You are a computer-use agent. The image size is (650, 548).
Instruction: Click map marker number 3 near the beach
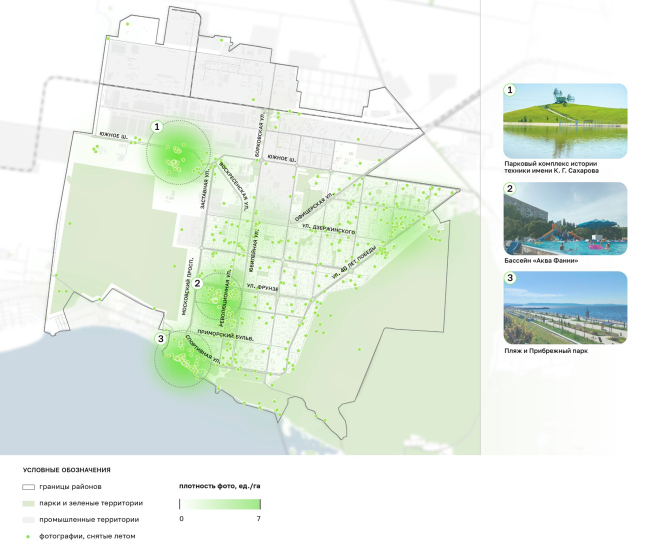pyautogui.click(x=161, y=340)
